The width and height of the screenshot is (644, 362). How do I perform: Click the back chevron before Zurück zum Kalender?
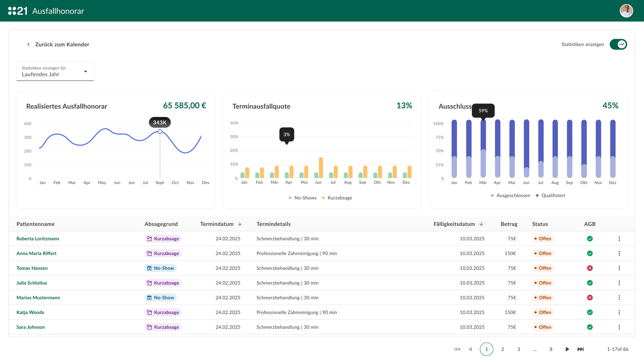click(x=28, y=44)
